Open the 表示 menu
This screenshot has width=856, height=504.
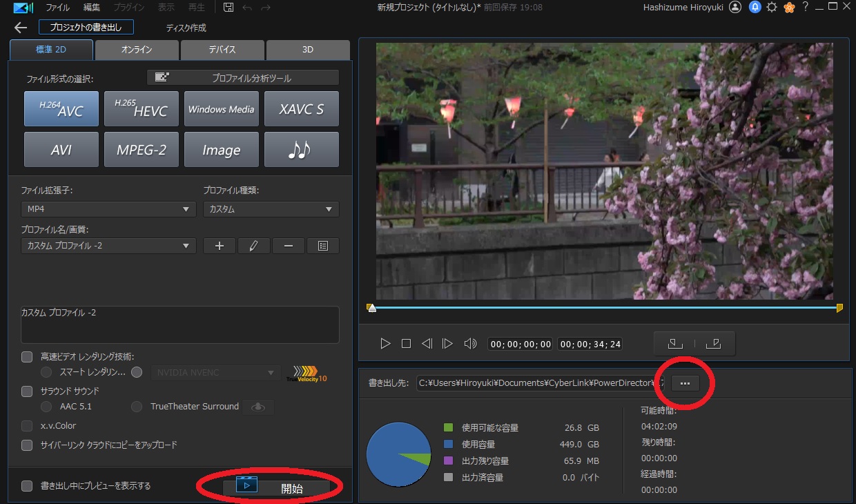[x=166, y=8]
